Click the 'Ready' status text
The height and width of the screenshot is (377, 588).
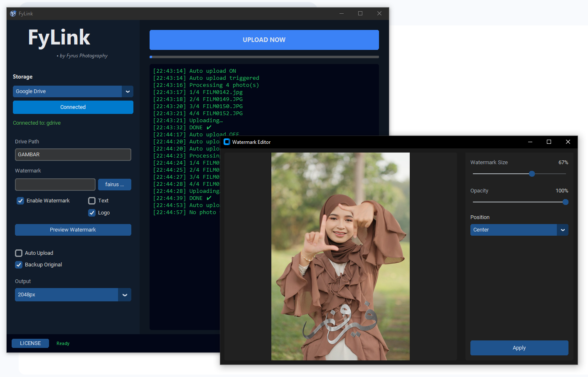pyautogui.click(x=63, y=343)
